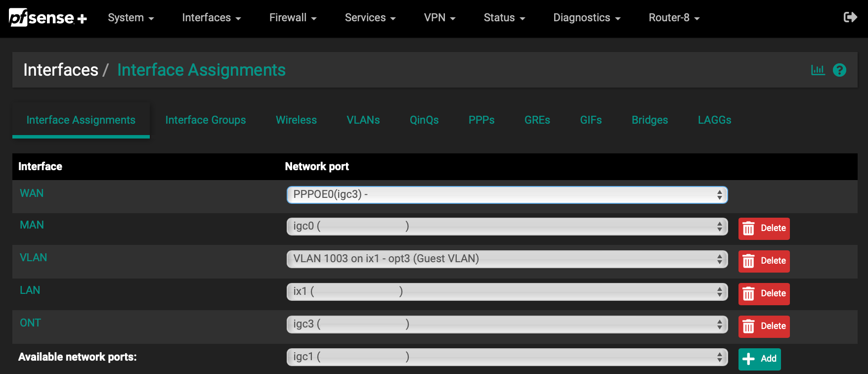Open the WAN interface link
Viewport: 868px width, 374px height.
(x=32, y=193)
